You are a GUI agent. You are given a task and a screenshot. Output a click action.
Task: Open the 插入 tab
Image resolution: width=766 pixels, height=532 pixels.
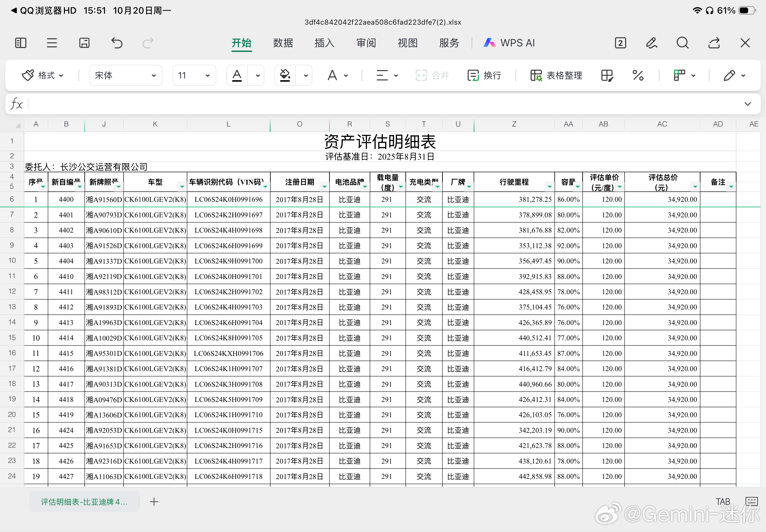click(x=324, y=43)
